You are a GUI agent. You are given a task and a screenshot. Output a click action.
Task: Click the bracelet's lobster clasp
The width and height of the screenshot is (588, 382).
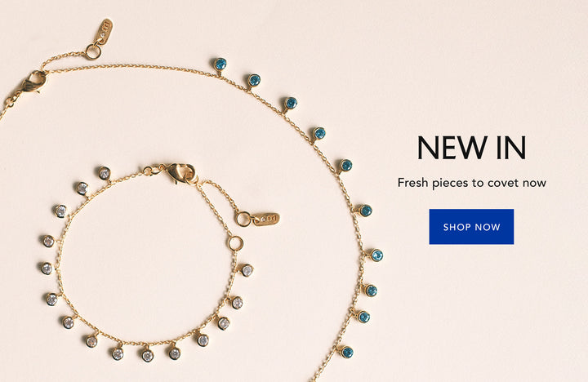coord(180,173)
